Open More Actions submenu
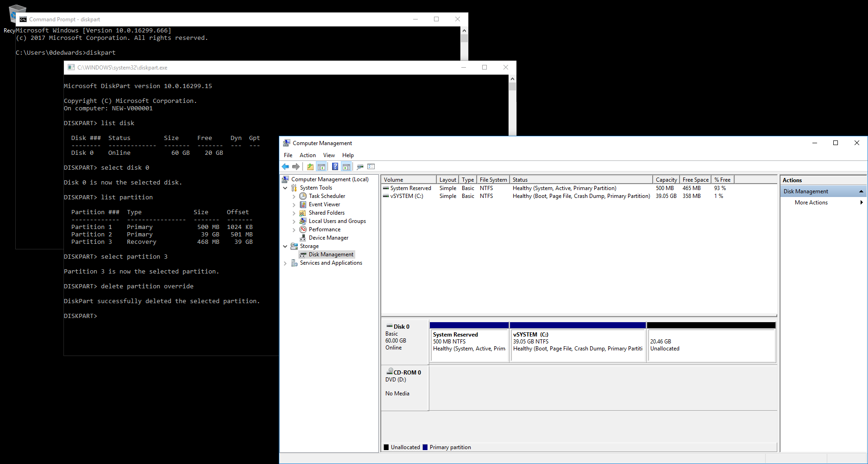The width and height of the screenshot is (868, 464). coord(823,203)
